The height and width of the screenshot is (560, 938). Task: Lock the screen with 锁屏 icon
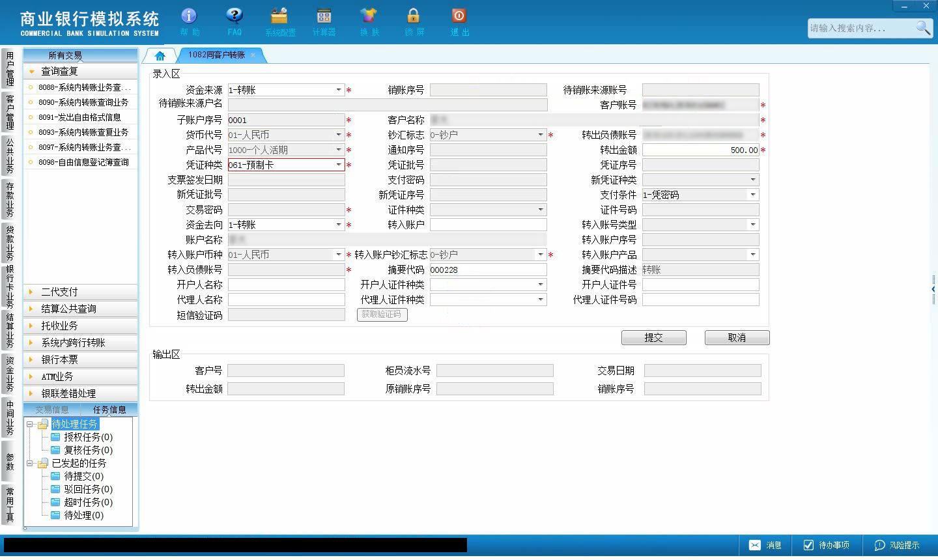click(x=414, y=21)
